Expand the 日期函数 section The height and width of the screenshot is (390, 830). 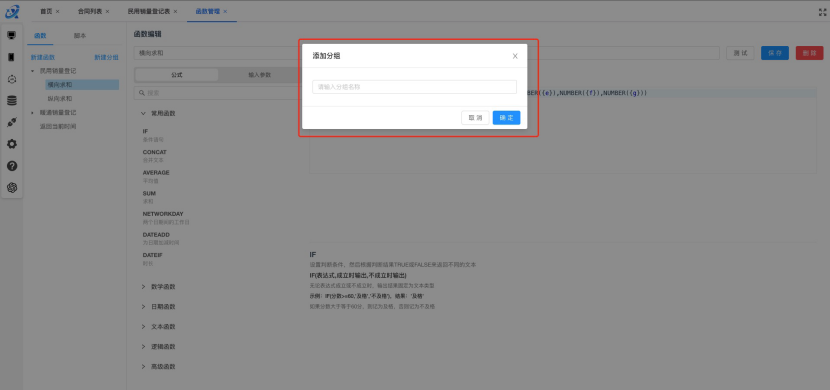pos(143,306)
